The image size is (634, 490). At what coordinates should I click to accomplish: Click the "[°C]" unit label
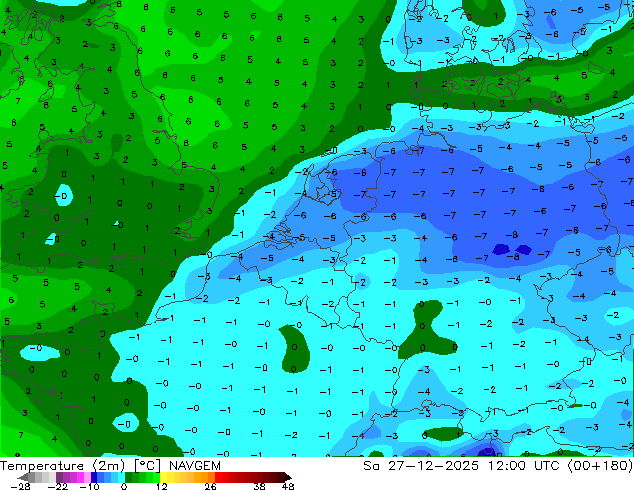(147, 466)
